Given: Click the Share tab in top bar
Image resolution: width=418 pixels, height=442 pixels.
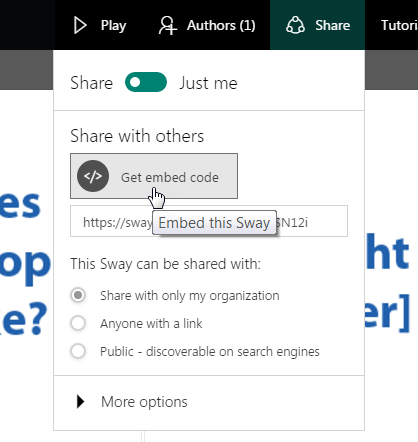Looking at the screenshot, I should coord(317,25).
